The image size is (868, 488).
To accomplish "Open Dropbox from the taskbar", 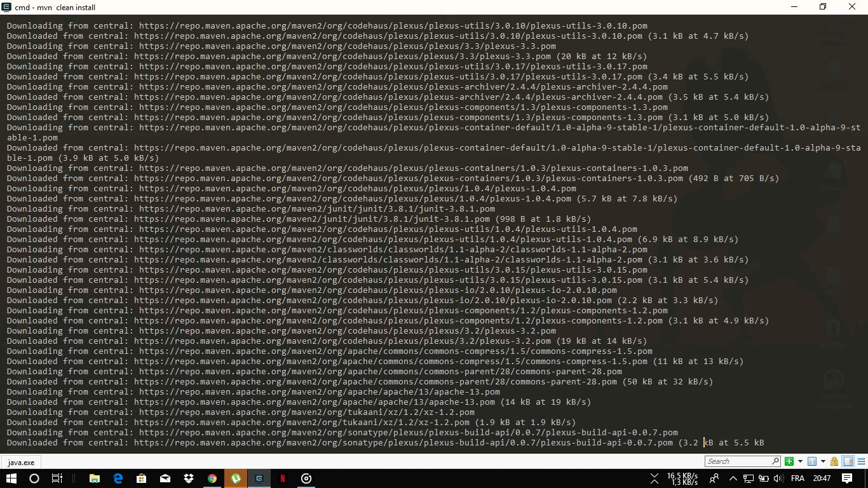I will pyautogui.click(x=189, y=478).
